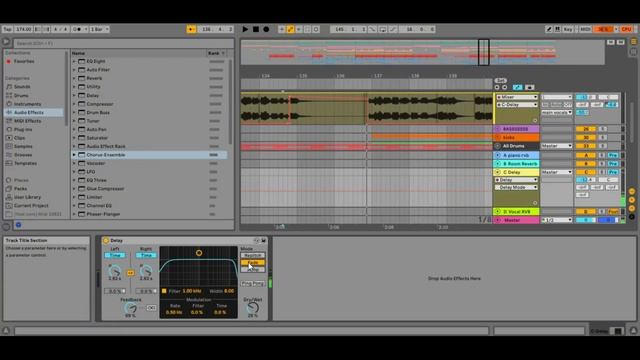Select Favorites in Collections

(24, 61)
